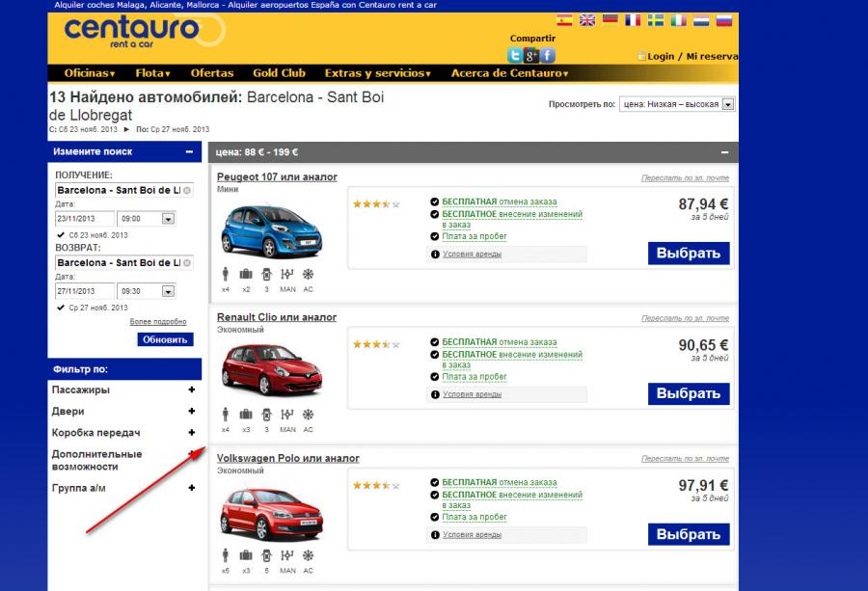Choose the Volkswagen Polo with 'Выбрать'

pyautogui.click(x=689, y=534)
